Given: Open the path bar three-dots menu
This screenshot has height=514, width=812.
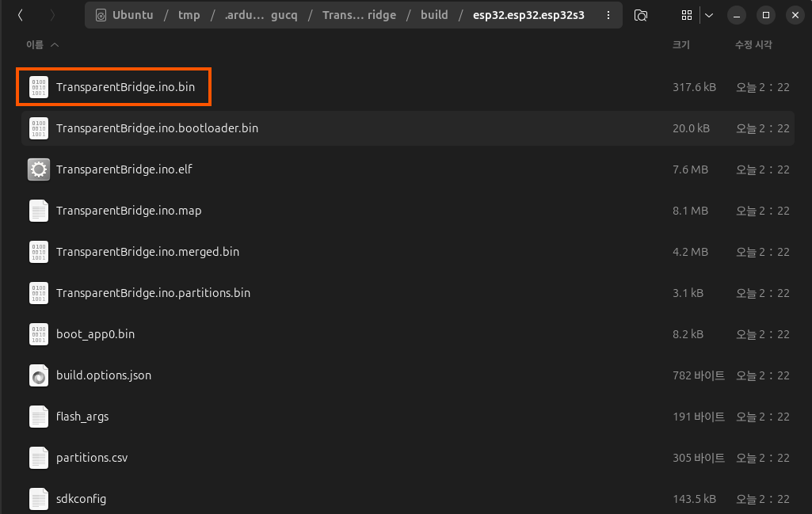Looking at the screenshot, I should click(608, 16).
